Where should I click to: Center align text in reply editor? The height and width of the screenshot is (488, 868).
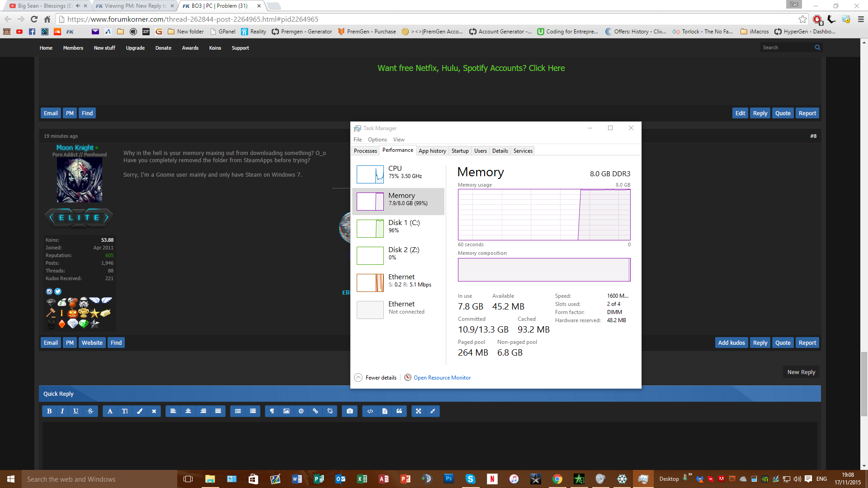point(188,411)
